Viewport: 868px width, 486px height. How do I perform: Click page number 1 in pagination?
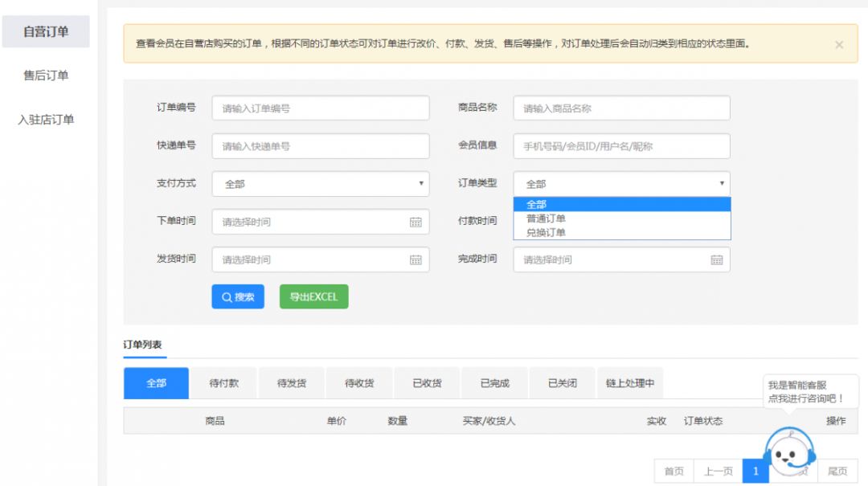[755, 472]
